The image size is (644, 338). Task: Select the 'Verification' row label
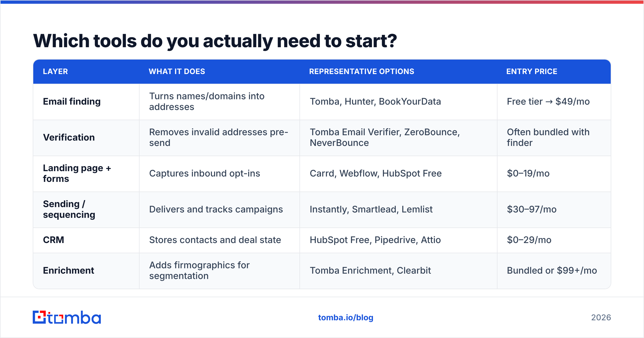[69, 137]
